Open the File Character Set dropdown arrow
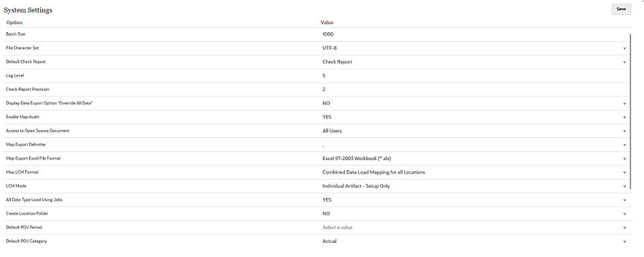The image size is (644, 257). click(x=625, y=48)
